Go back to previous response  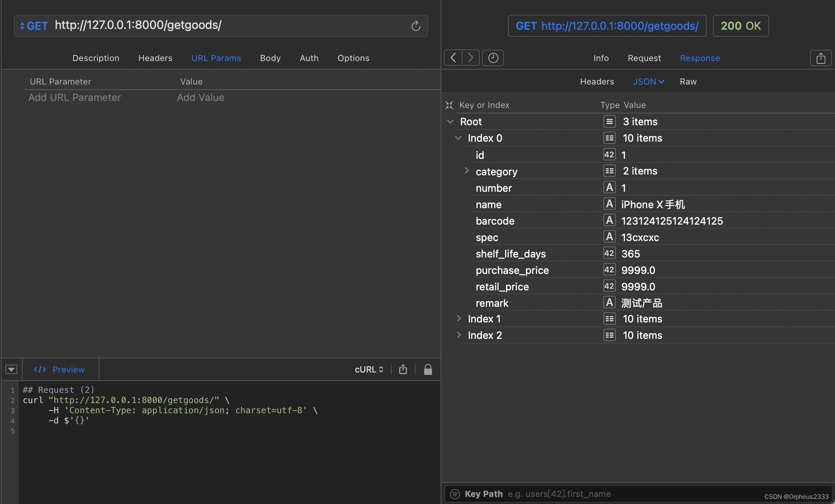pos(453,58)
